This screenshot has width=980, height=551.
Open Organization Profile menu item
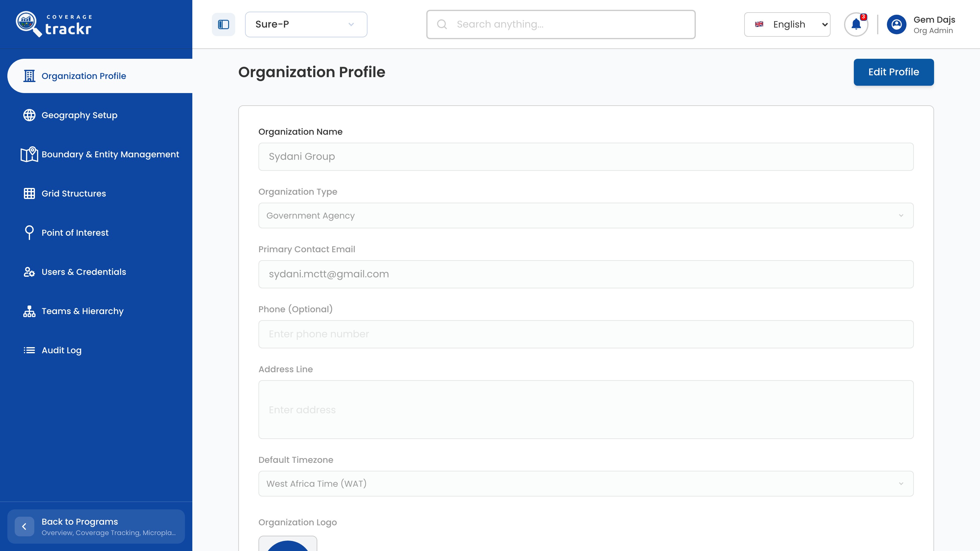point(100,76)
